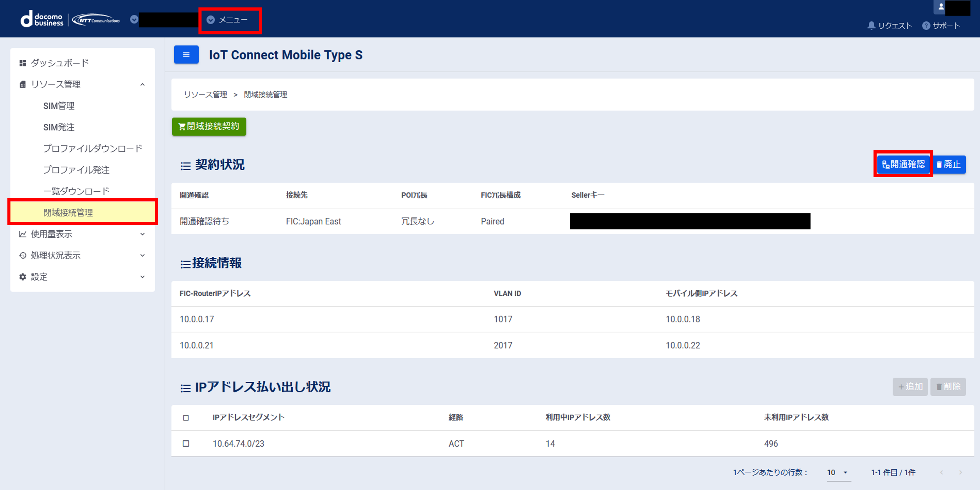Click the 開通確認待ち status cell

point(204,221)
